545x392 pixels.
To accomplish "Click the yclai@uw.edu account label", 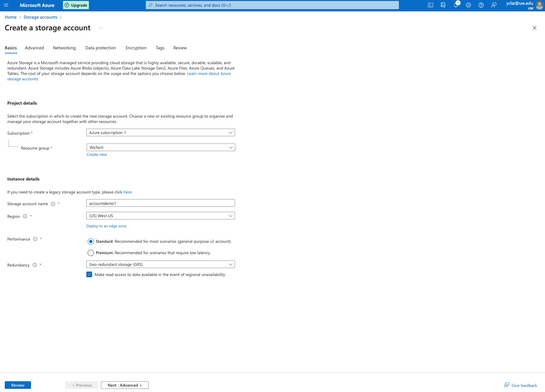I will [x=520, y=3].
